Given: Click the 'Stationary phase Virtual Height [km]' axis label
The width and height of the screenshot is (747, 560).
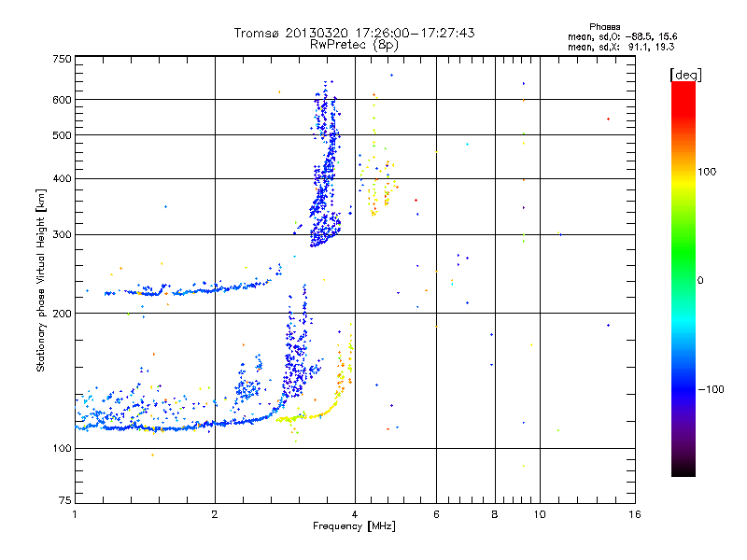Looking at the screenshot, I should pos(40,280).
